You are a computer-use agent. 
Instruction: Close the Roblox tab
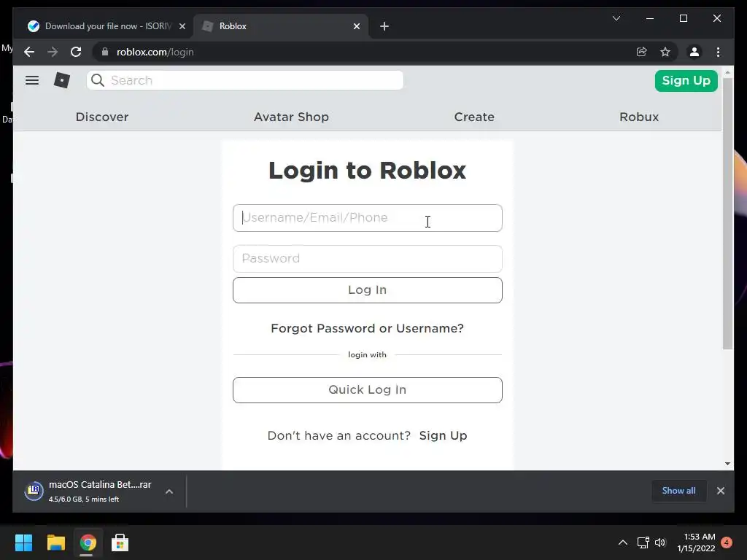pyautogui.click(x=356, y=26)
